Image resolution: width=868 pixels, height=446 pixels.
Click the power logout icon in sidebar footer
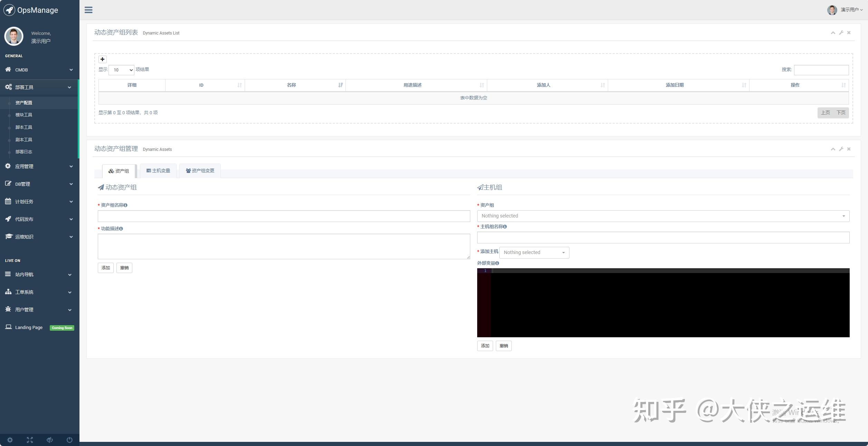click(x=69, y=440)
